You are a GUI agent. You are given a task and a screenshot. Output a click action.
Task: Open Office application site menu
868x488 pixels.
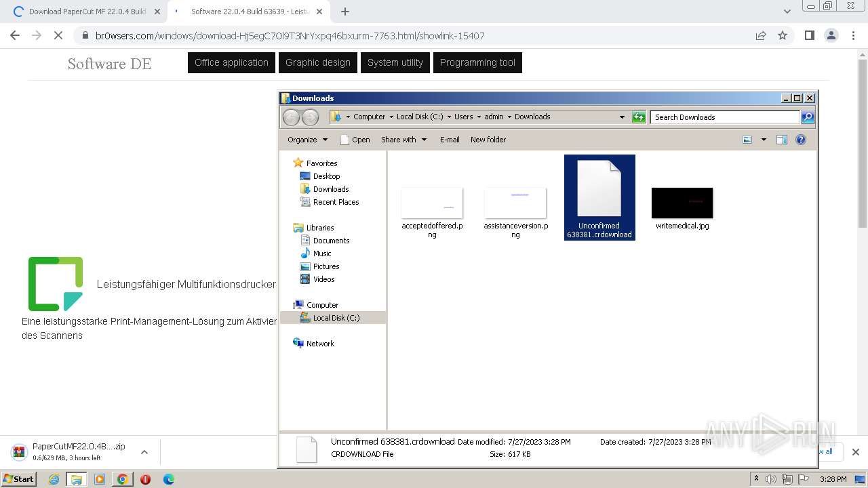[x=231, y=62]
